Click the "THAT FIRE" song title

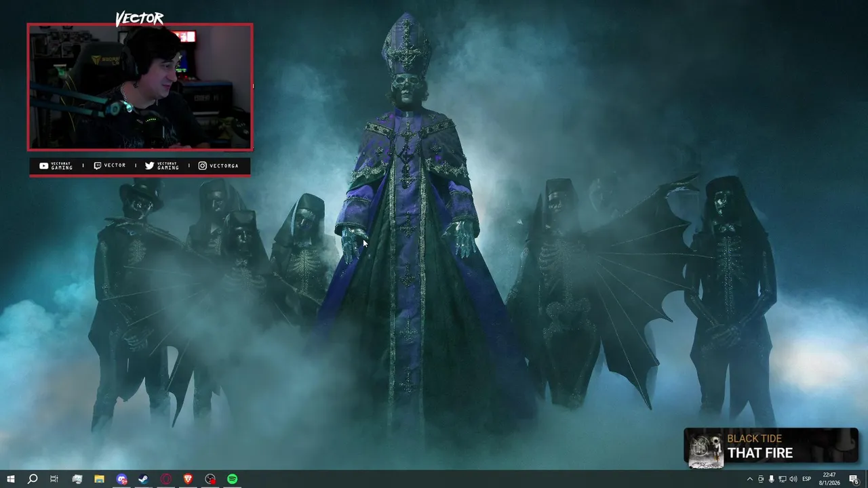(759, 453)
